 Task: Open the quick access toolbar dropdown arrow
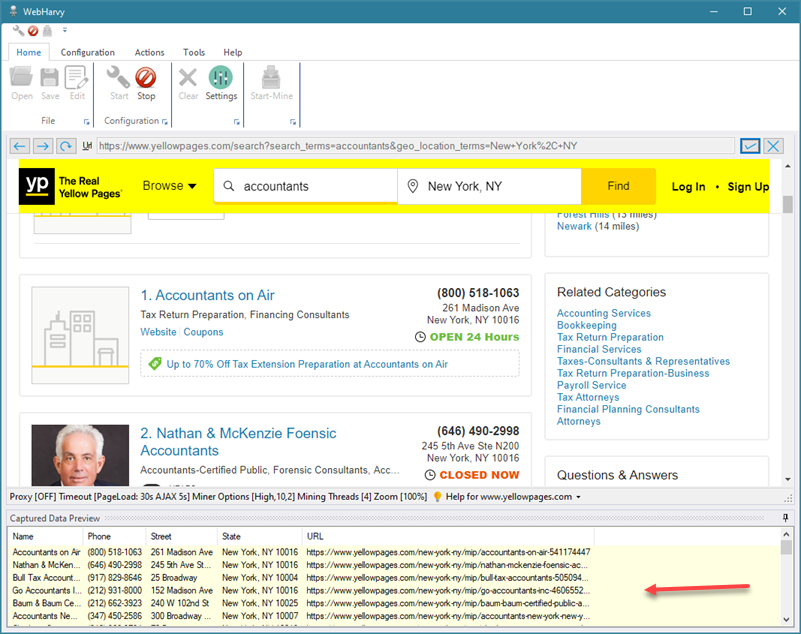[64, 31]
